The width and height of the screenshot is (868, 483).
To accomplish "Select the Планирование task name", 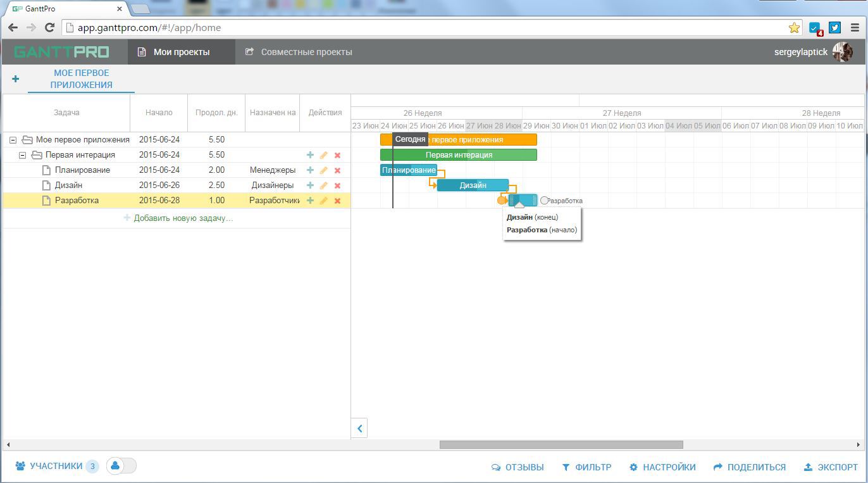I will point(82,170).
